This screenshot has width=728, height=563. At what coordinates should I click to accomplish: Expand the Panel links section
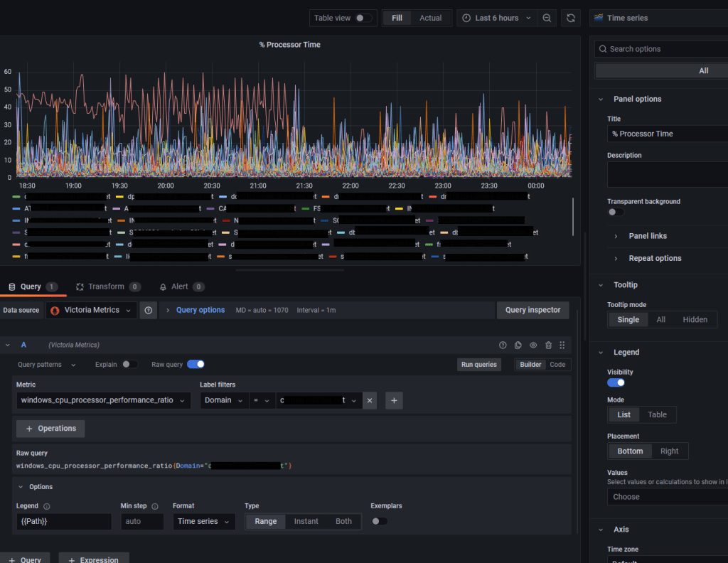(647, 236)
